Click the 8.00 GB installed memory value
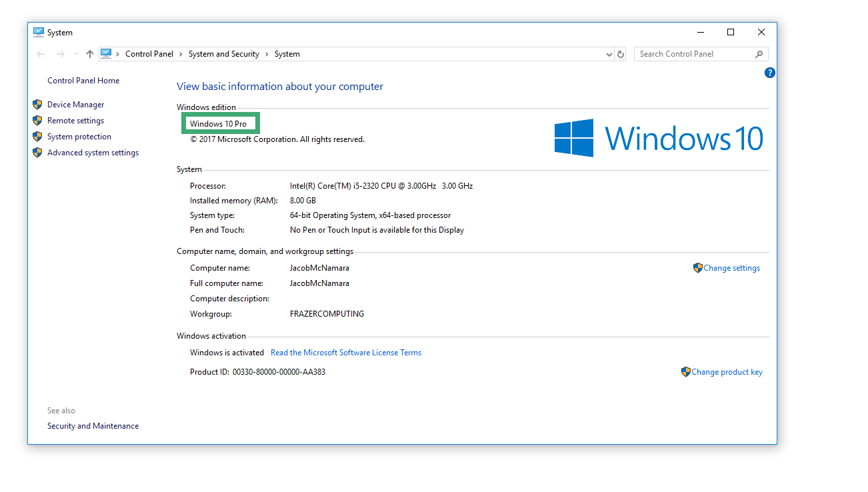868x492 pixels. 303,201
